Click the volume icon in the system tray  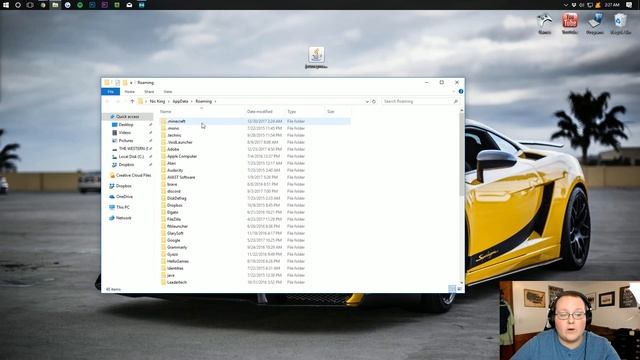click(582, 5)
